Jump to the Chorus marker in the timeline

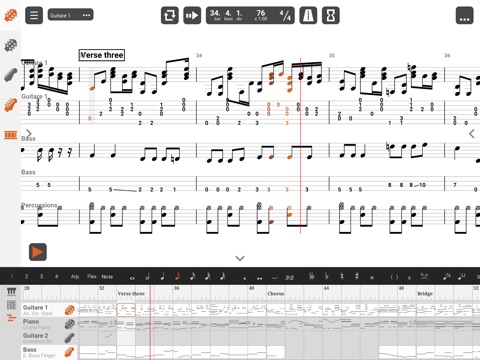[276, 294]
